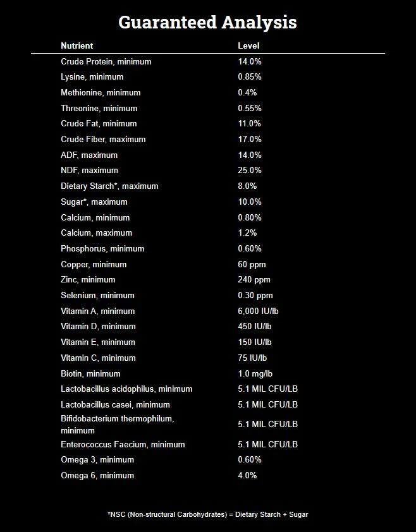Select the Crude Protein, minimum row label
This screenshot has height=532, width=416.
(x=106, y=61)
